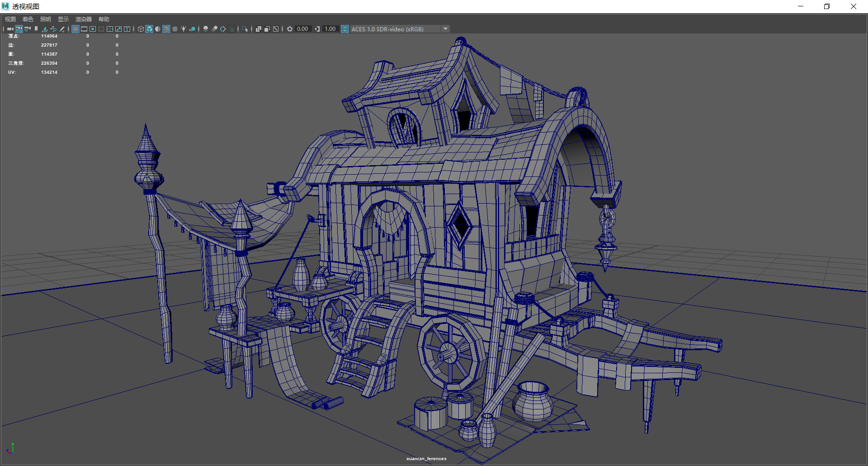Click the Bookmarks icon in panel toolbar
This screenshot has width=868, height=466.
point(36,29)
